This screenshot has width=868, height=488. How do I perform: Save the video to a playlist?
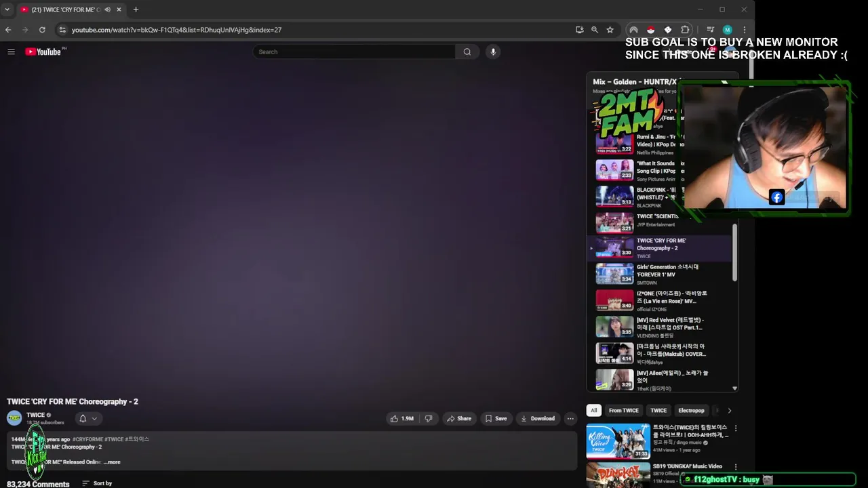496,418
